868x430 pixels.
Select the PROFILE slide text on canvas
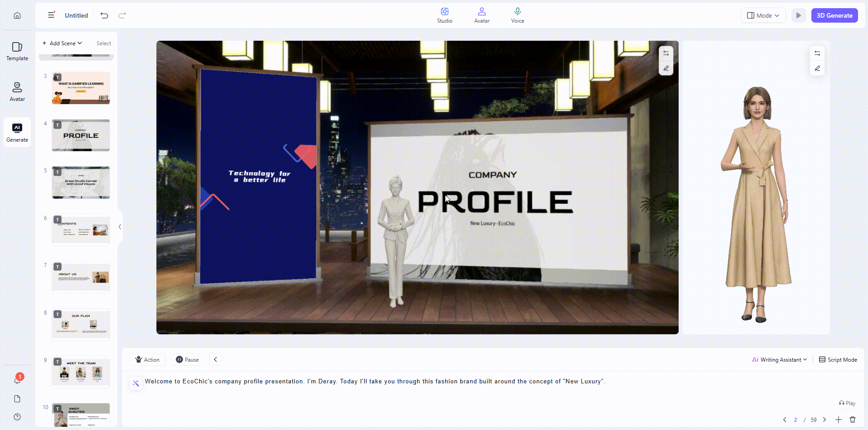click(x=495, y=202)
